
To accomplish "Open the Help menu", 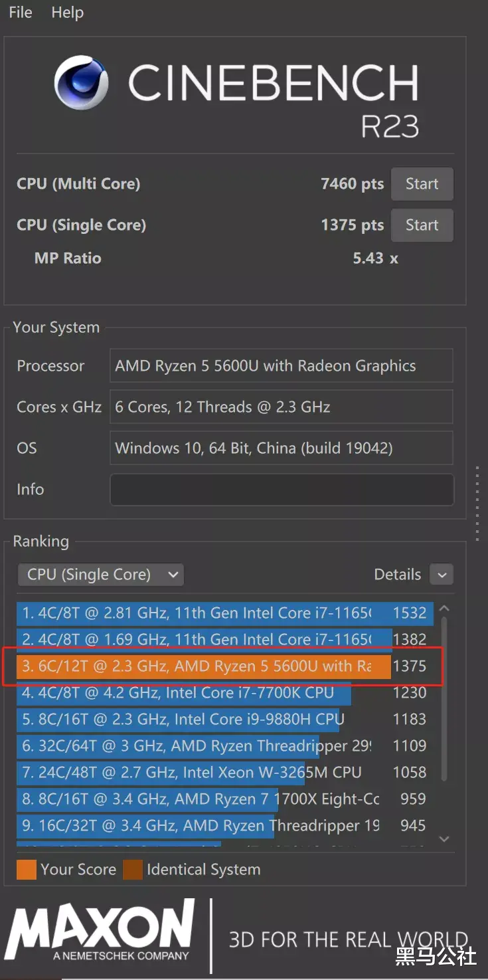I will tap(67, 13).
